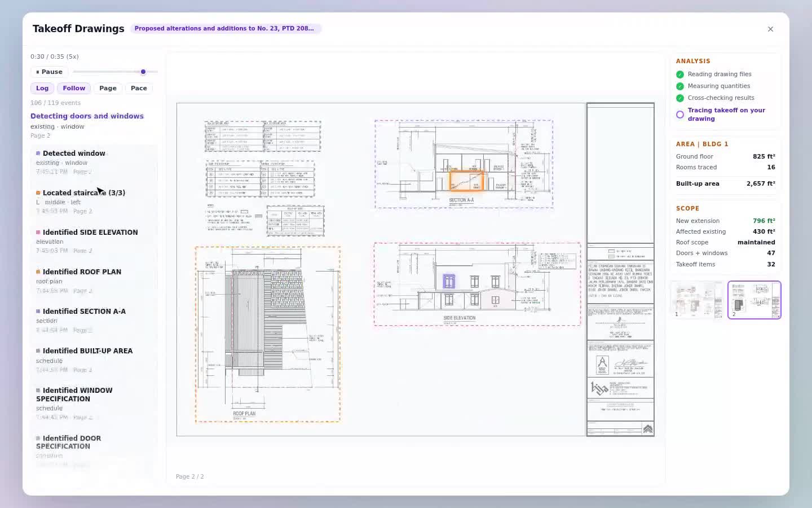Switch to the Page option
The height and width of the screenshot is (508, 812).
click(108, 88)
